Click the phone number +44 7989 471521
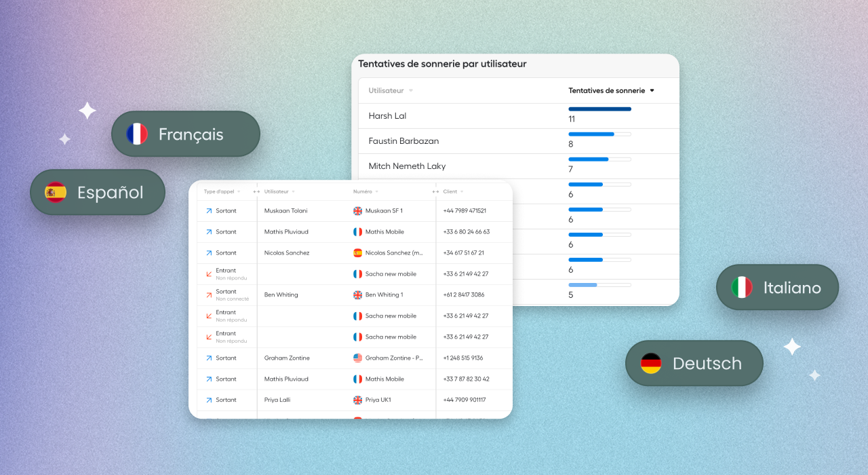 pos(465,211)
